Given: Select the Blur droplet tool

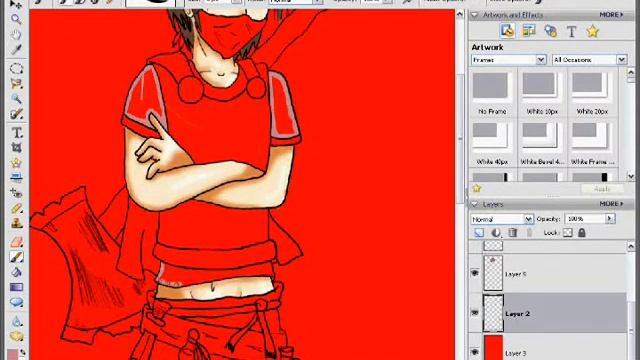Looking at the screenshot, I should click(16, 321).
